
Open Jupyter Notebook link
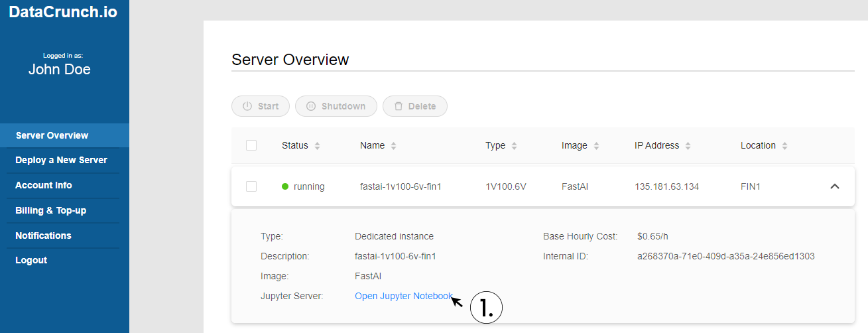(404, 296)
